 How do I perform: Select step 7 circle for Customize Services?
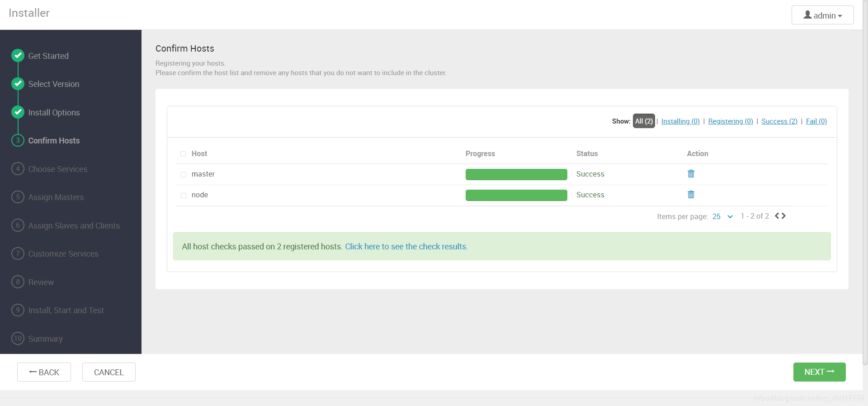click(18, 253)
